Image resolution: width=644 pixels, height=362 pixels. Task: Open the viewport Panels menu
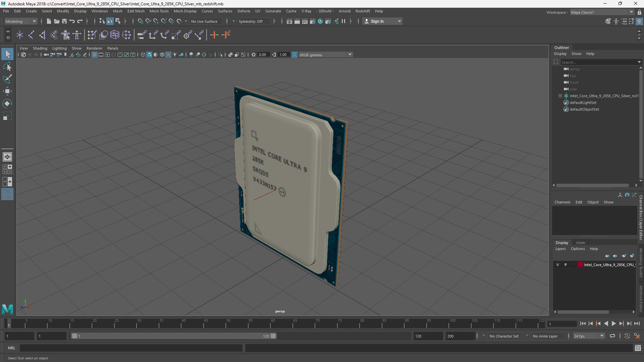click(x=113, y=48)
